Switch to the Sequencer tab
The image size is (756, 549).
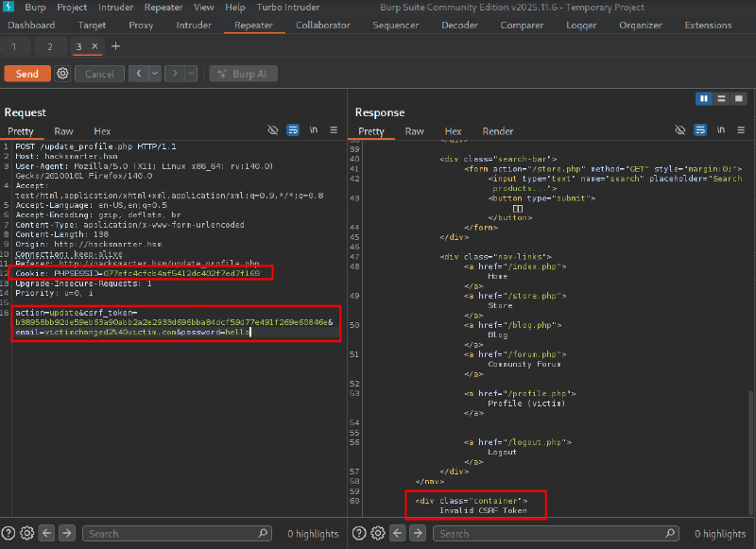click(395, 26)
